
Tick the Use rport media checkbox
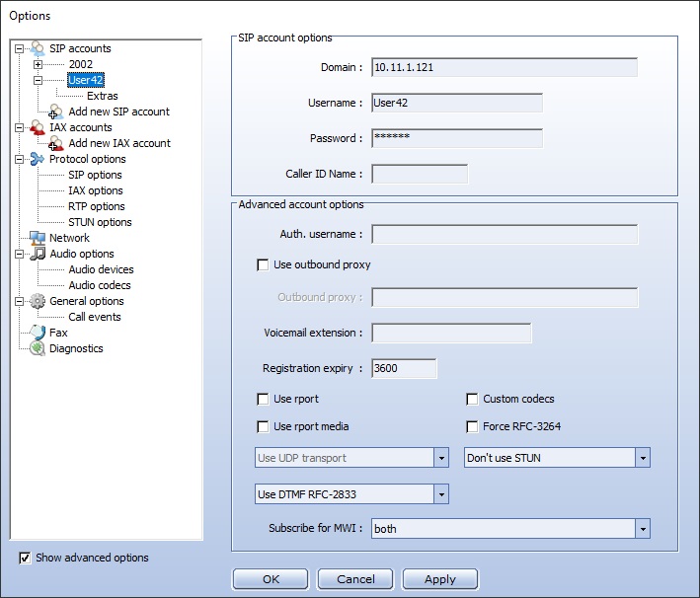263,426
